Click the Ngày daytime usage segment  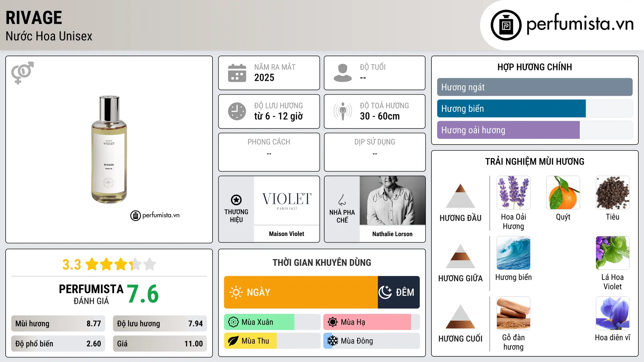coord(301,292)
